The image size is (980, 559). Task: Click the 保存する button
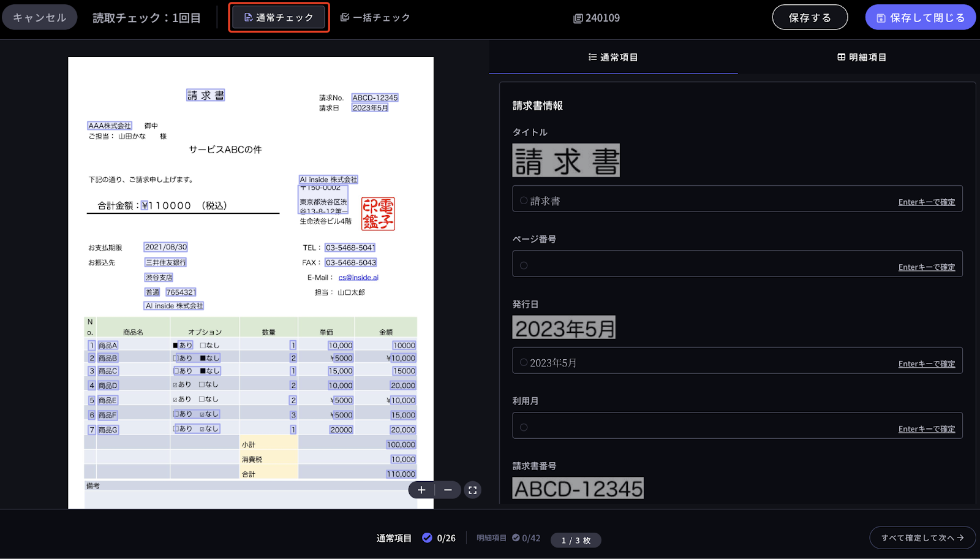click(809, 17)
